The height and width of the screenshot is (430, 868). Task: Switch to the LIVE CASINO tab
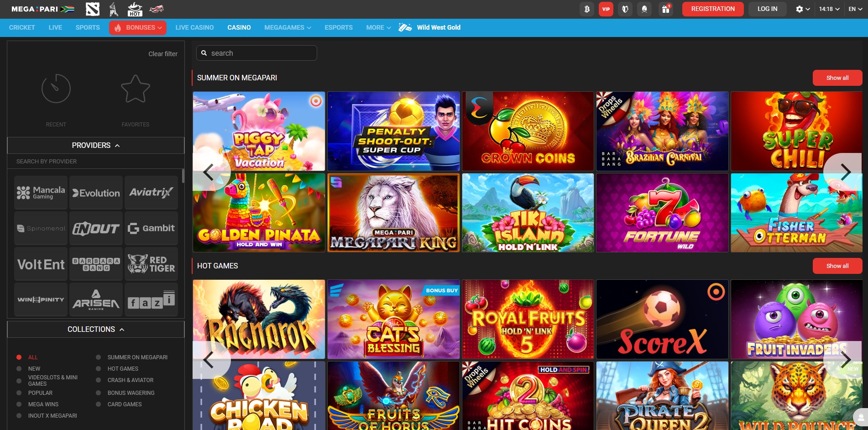(x=194, y=27)
